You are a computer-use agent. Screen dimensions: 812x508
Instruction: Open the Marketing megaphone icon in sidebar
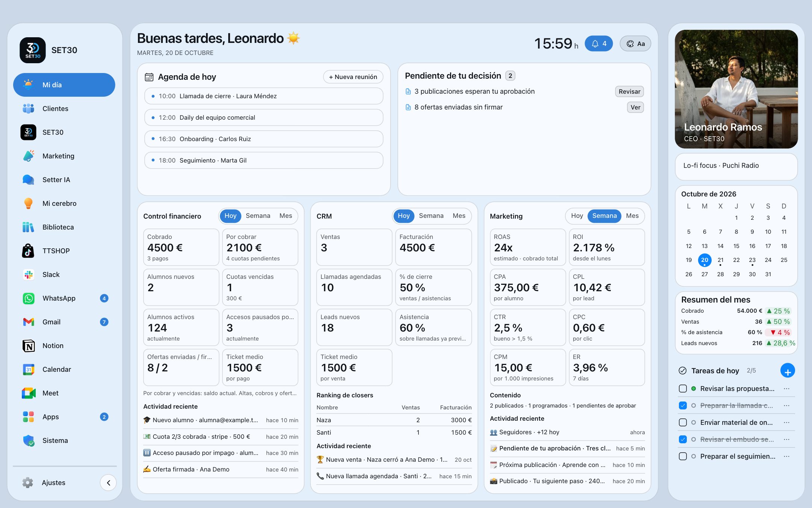click(x=28, y=156)
